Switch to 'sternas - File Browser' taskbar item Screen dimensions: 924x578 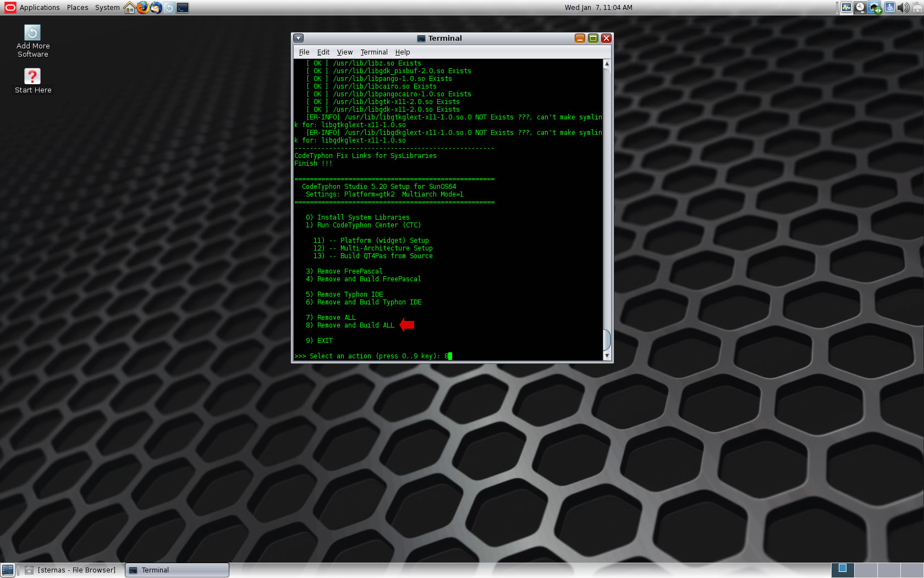[71, 570]
